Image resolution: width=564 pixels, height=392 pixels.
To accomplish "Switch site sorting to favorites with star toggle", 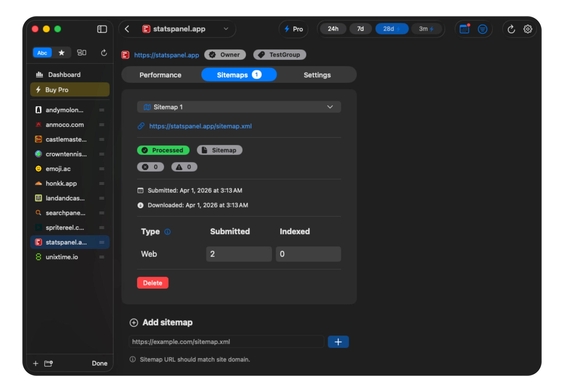I will click(x=61, y=52).
